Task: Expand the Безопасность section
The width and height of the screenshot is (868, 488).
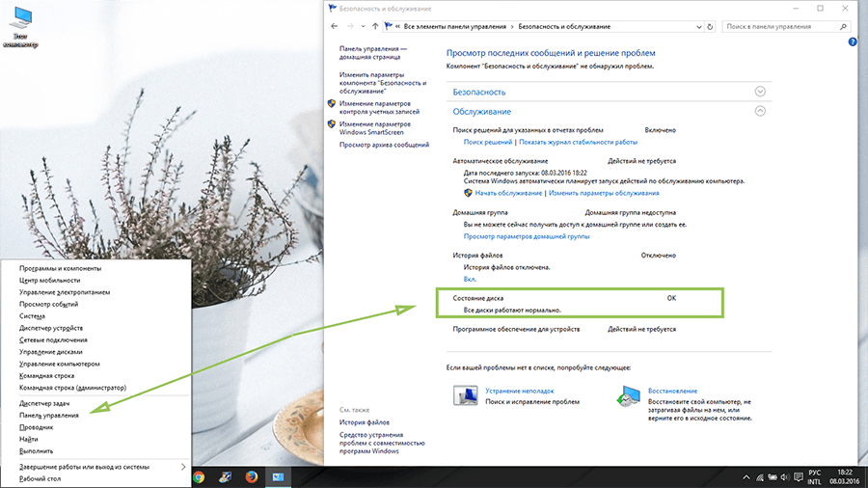Action: click(760, 92)
